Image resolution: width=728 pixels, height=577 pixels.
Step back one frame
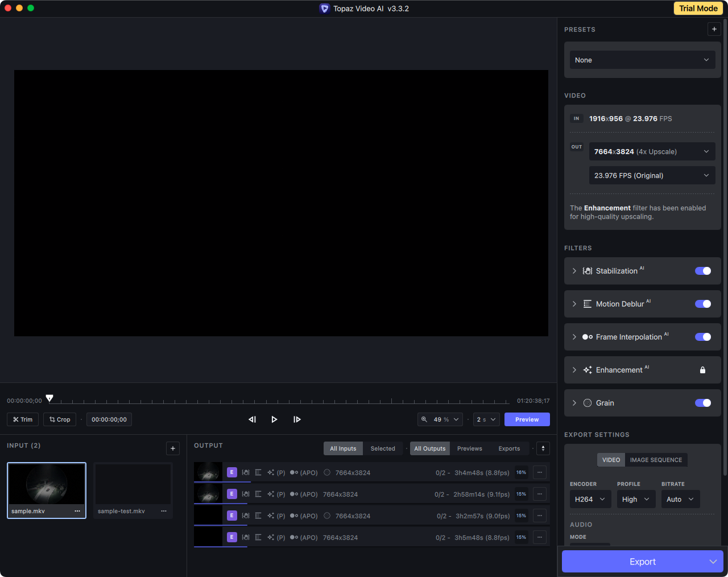[252, 419]
